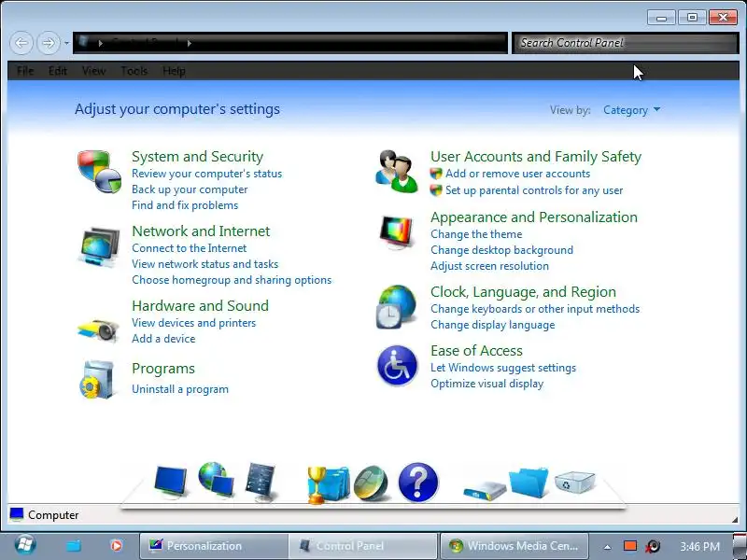Click Adjust screen resolution
The height and width of the screenshot is (560, 747).
tap(489, 266)
